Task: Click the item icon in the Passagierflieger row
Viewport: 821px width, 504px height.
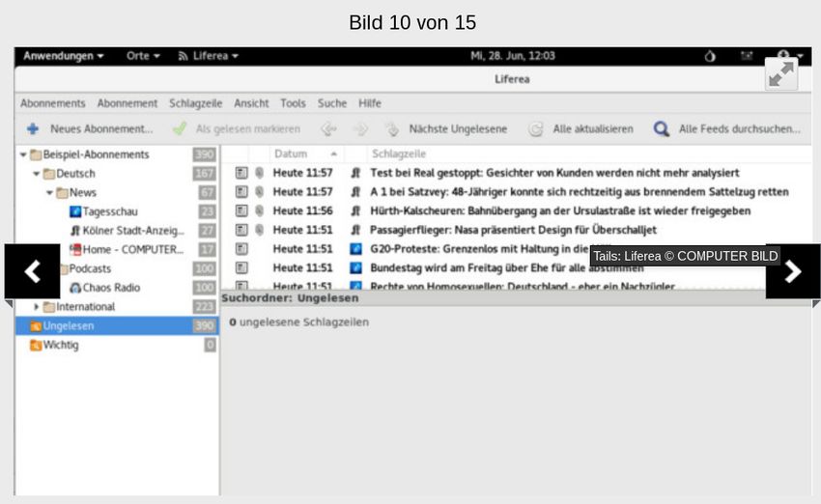Action: [241, 230]
